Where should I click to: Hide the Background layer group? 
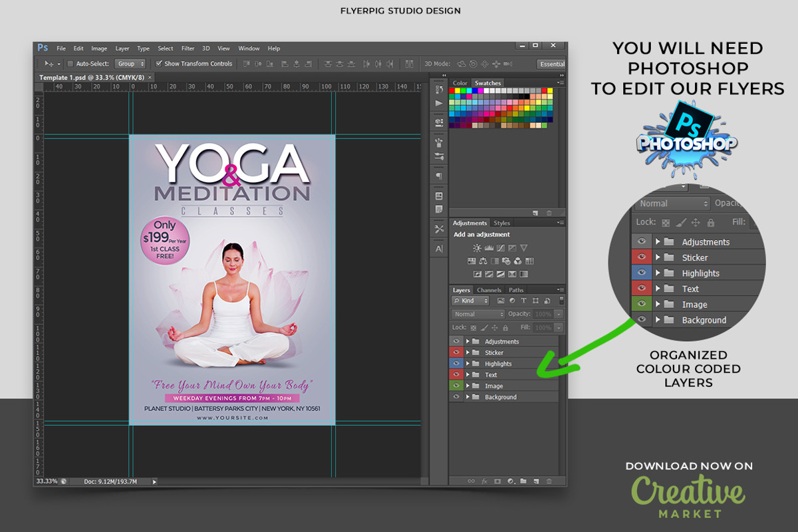click(x=456, y=397)
